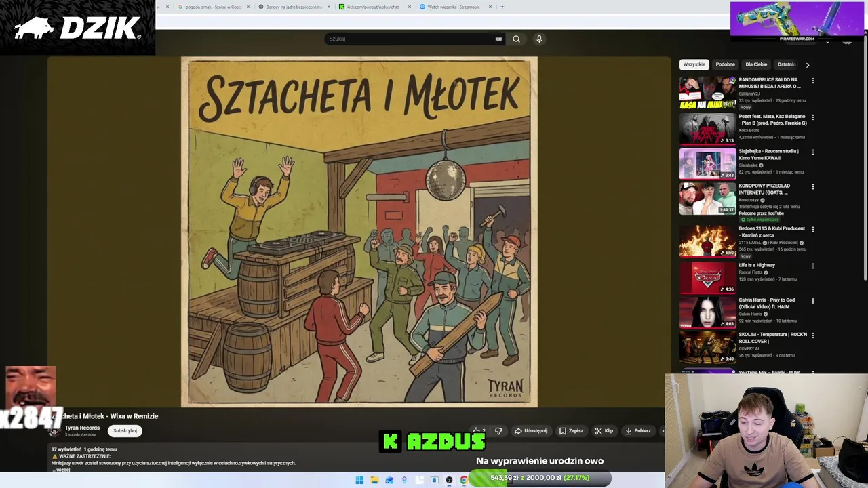This screenshot has height=488, width=868.
Task: Open KONOPOWY PRZEGLĄD INTERNETU video thumbnail
Action: (707, 199)
